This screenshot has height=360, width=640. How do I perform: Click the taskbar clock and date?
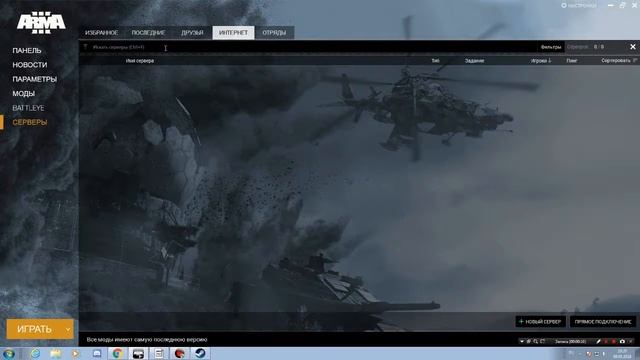pyautogui.click(x=623, y=353)
